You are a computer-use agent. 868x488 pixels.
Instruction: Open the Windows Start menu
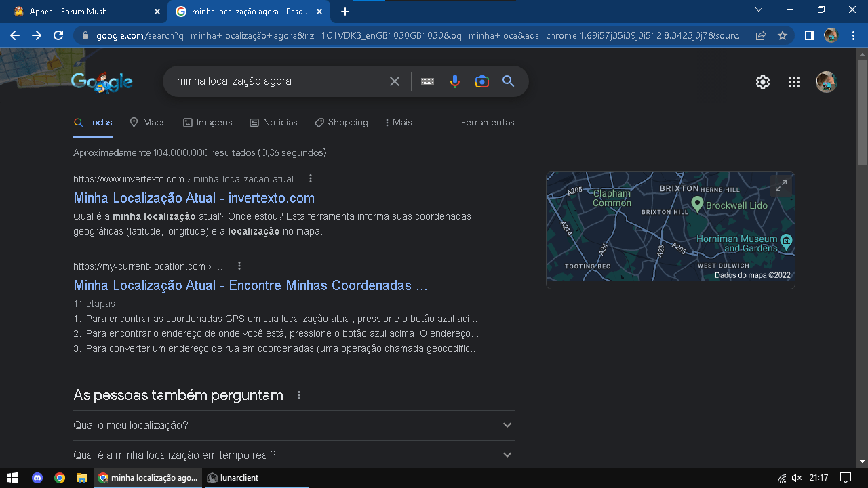pos(14,478)
